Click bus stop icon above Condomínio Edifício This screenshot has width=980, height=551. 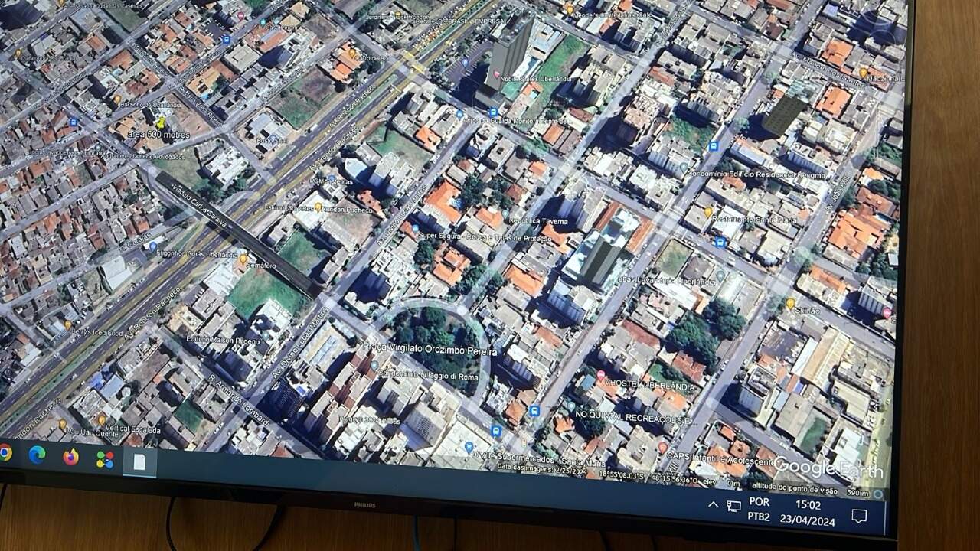(714, 145)
